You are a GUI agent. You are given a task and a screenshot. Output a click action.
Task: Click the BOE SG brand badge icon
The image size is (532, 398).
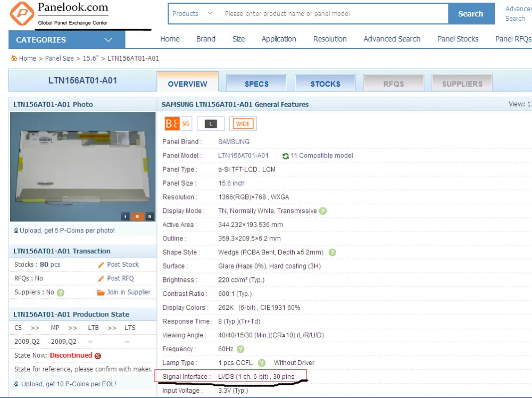[178, 123]
